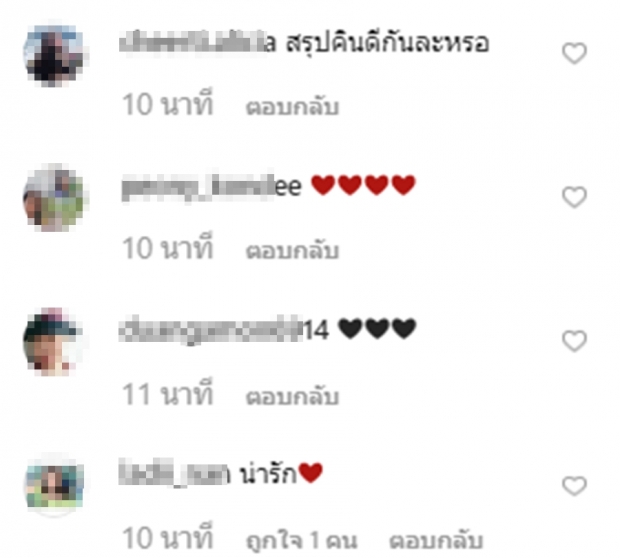Like the 'น่ารัก' comment via heart icon
The height and width of the screenshot is (558, 620).
tap(574, 486)
